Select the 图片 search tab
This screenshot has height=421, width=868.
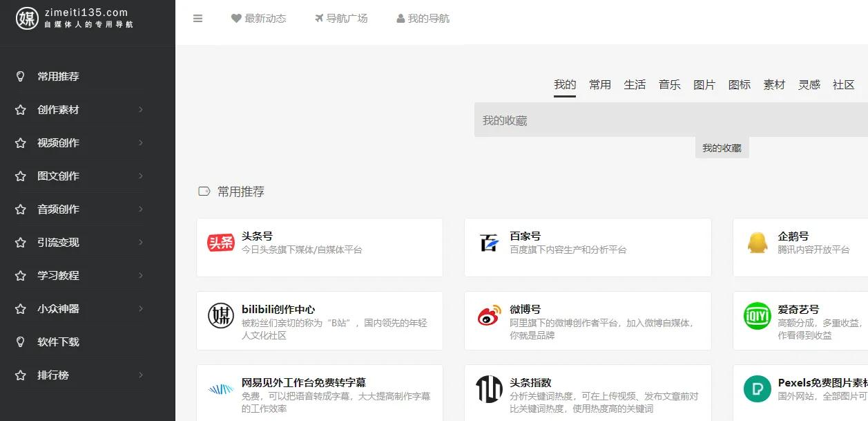[704, 85]
